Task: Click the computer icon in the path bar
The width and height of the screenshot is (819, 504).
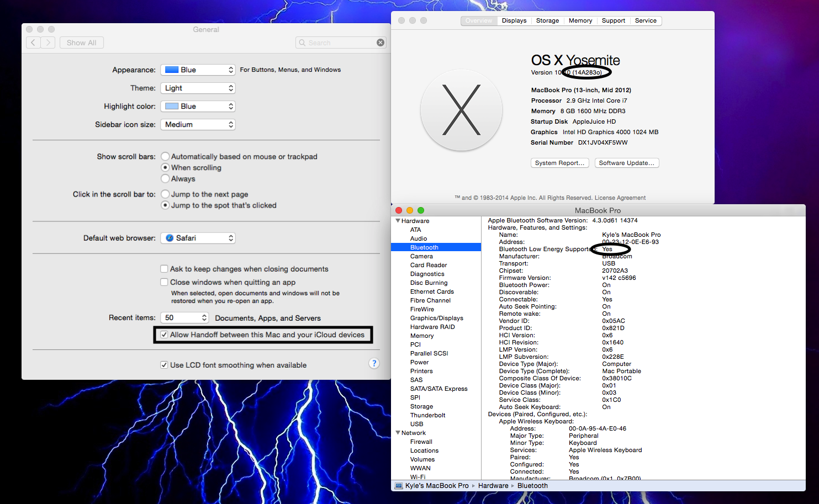Action: 399,486
